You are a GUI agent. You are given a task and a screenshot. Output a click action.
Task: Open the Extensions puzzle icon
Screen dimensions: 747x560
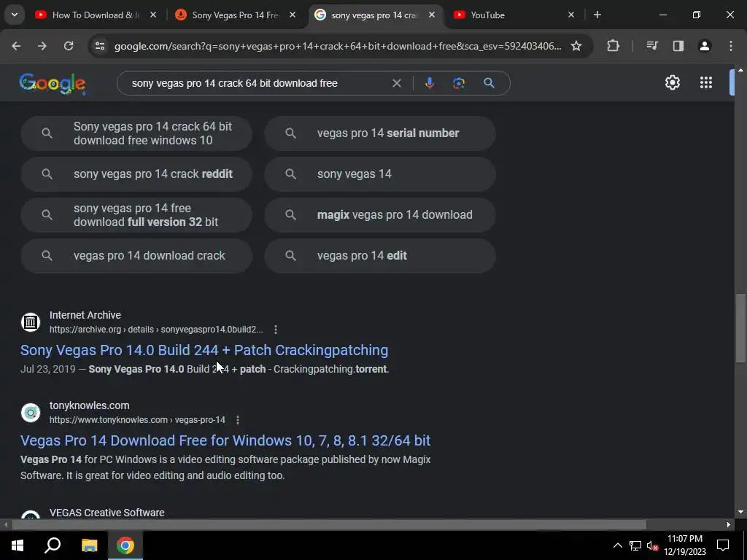pyautogui.click(x=613, y=46)
